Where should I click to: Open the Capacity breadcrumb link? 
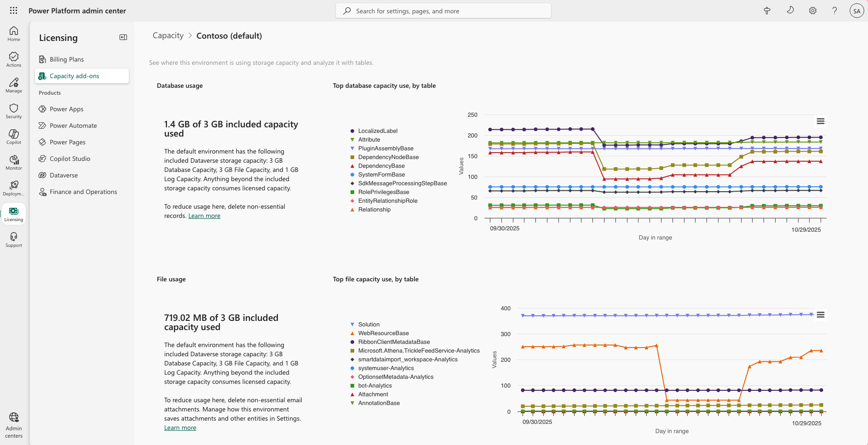167,35
